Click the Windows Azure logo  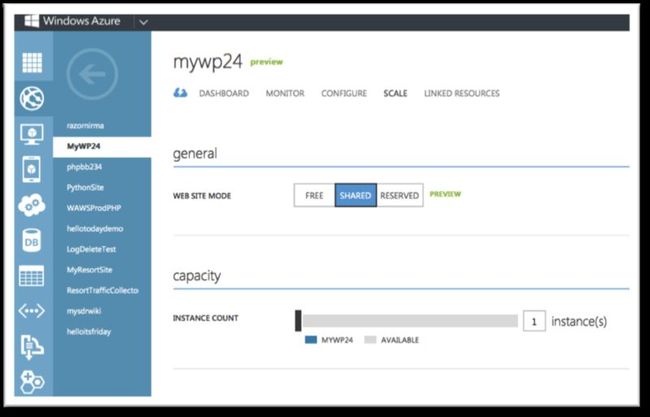click(x=32, y=21)
